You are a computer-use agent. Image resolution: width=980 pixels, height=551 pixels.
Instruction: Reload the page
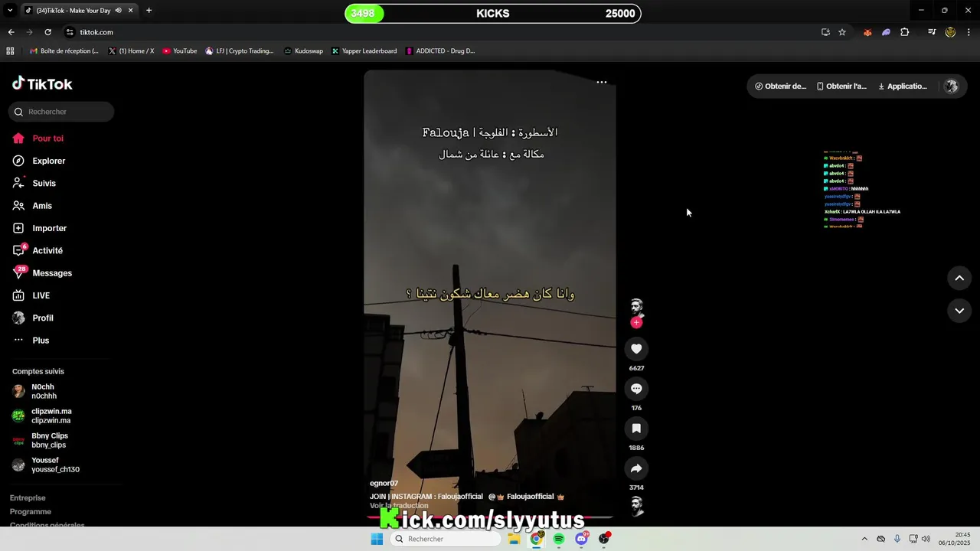tap(47, 32)
